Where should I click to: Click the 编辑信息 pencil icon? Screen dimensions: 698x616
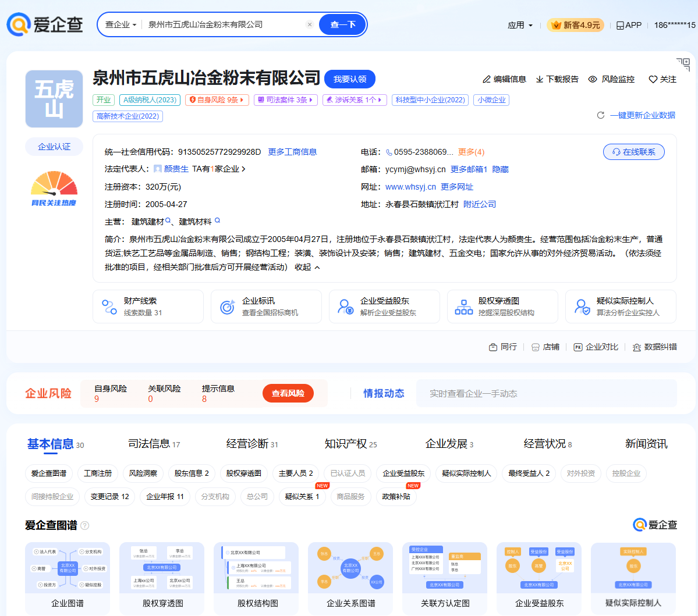pyautogui.click(x=487, y=79)
